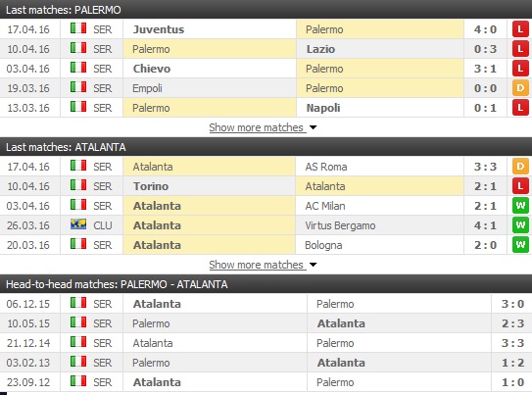Click the club friendly flag in Virtus Bergamo row

pos(78,224)
